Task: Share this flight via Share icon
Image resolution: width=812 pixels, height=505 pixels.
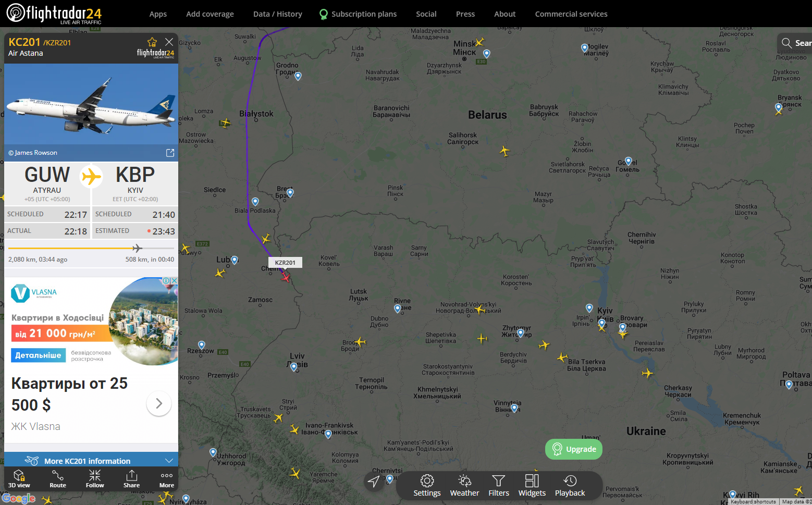Action: 131,478
